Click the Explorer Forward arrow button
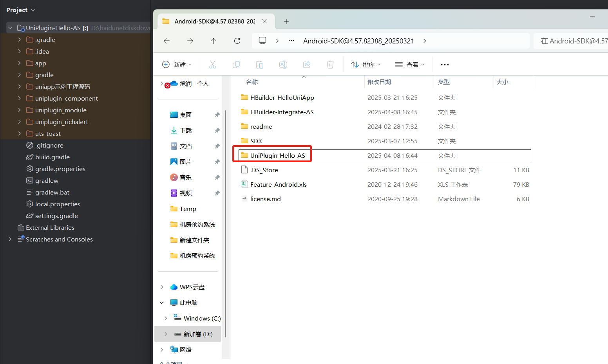 [x=190, y=41]
